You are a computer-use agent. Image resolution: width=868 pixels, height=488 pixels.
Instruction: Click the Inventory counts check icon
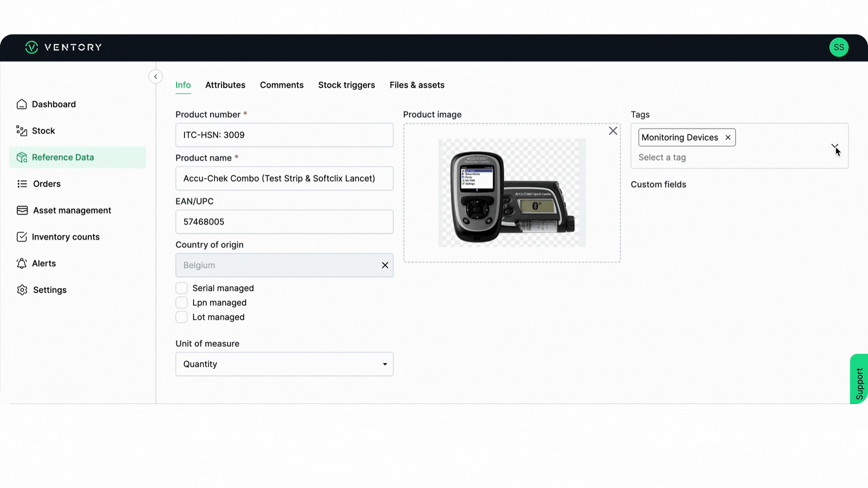pos(22,237)
